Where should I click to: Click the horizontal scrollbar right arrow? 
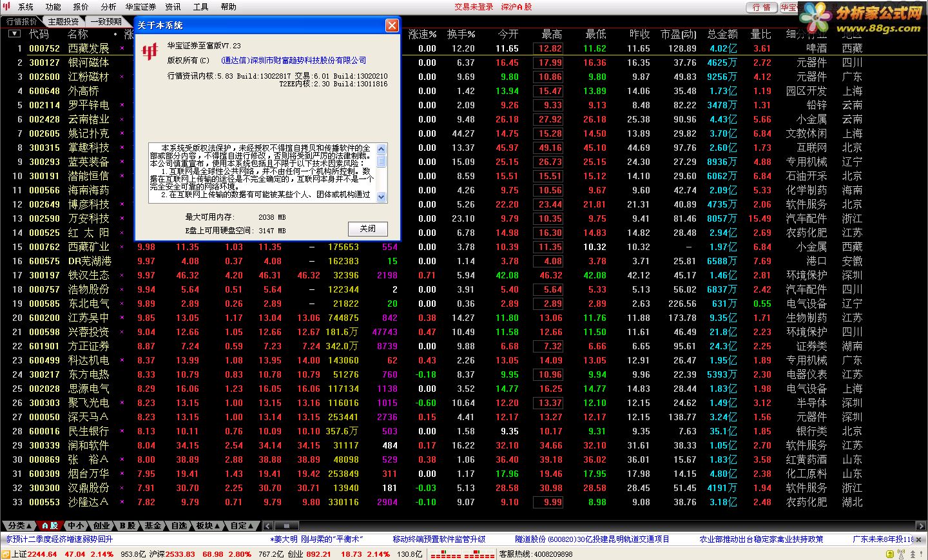point(920,526)
